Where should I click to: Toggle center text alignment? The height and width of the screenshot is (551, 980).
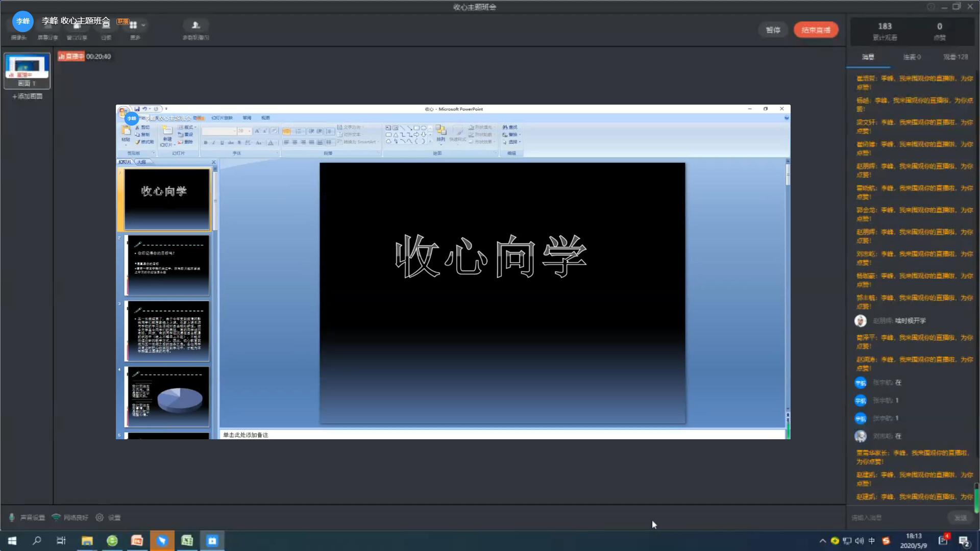(295, 142)
